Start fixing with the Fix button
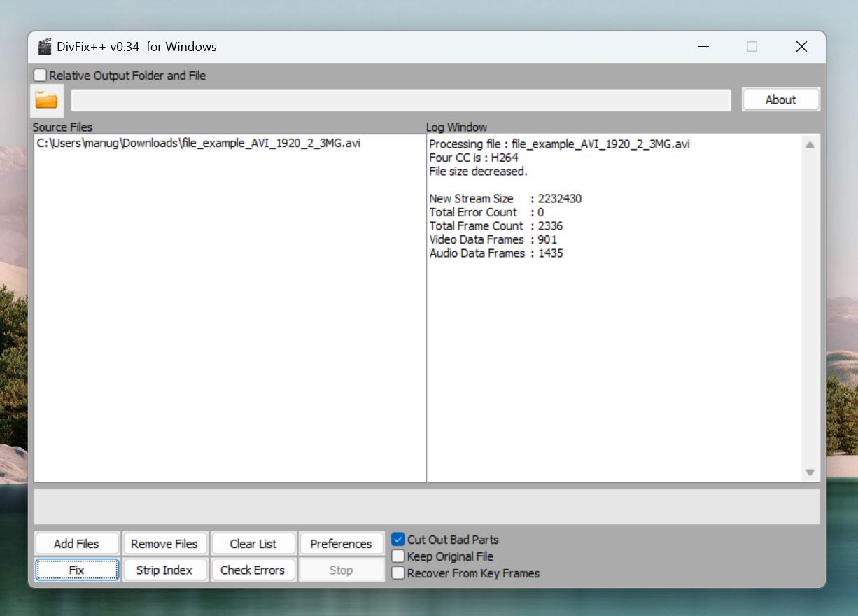The height and width of the screenshot is (616, 858). [76, 569]
